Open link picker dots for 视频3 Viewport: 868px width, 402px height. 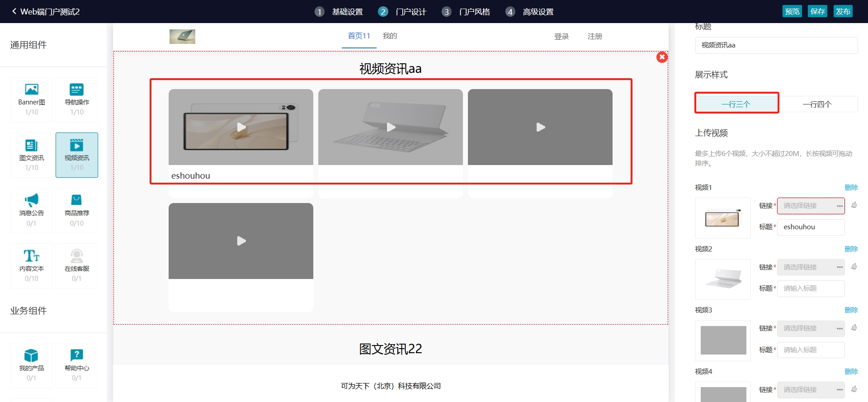(840, 328)
